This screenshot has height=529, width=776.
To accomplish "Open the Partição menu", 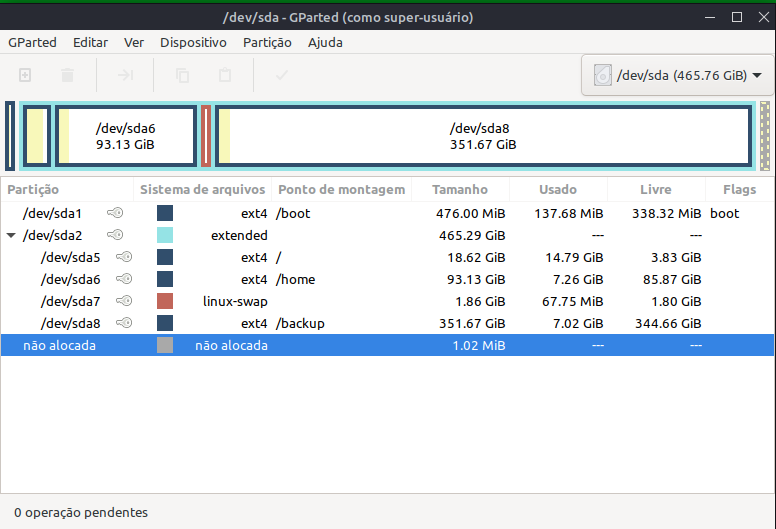I will point(267,43).
